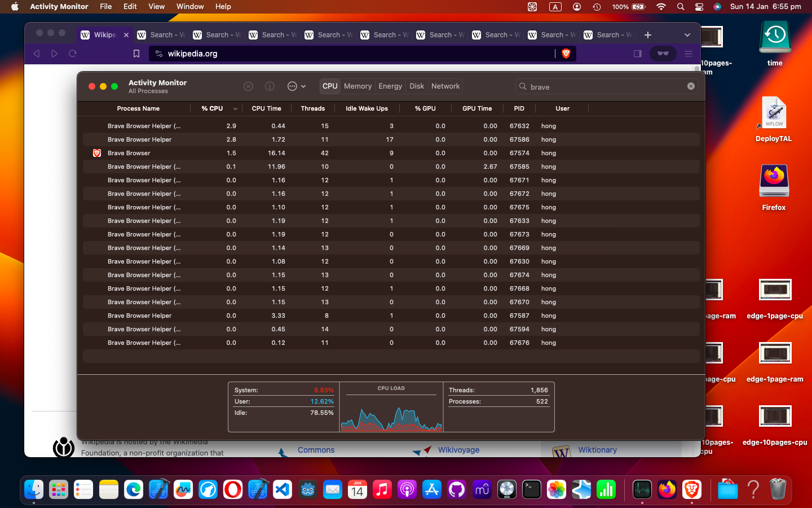Launch Firefox from the Dock
Screen dimensions: 812x508
point(667,490)
